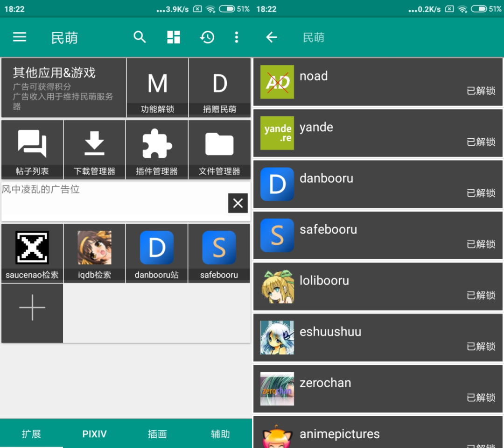This screenshot has height=448, width=504.
Task: Click 民萌 title in right toolbar
Action: pyautogui.click(x=314, y=37)
